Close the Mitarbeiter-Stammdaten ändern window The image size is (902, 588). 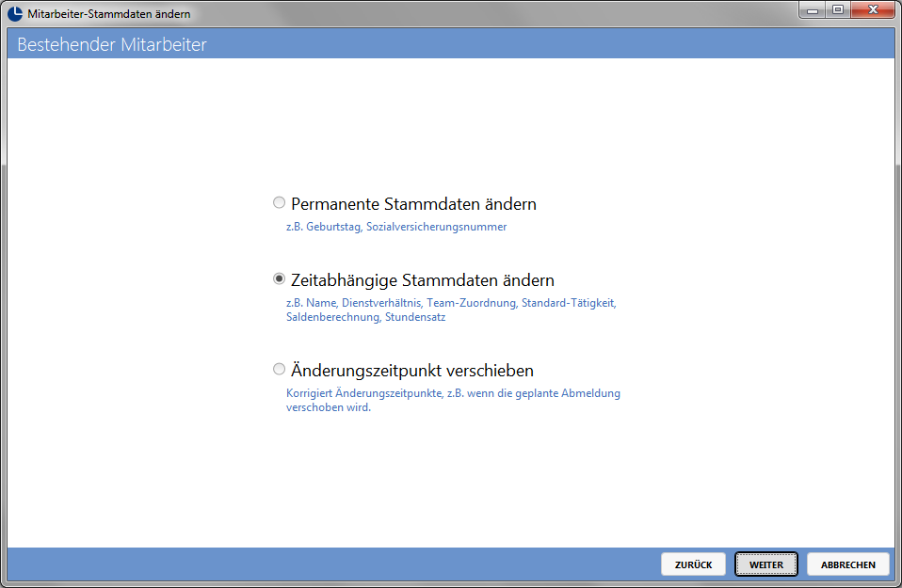pos(873,9)
